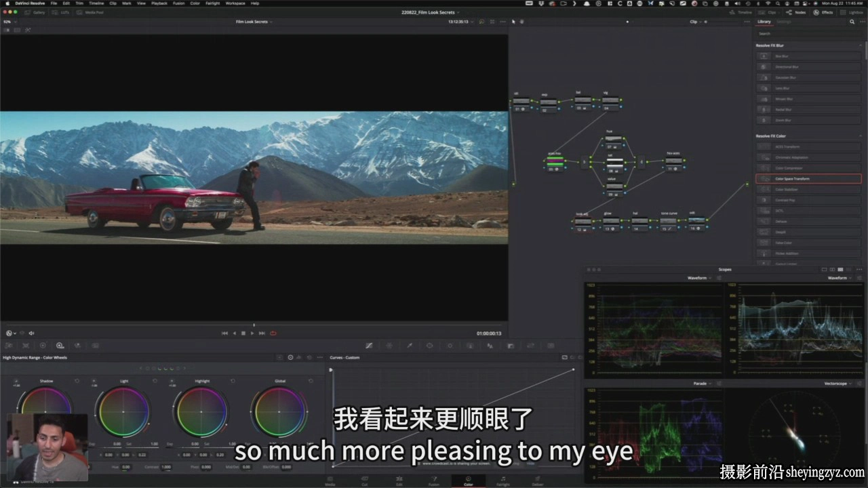This screenshot has width=868, height=488.
Task: Open the Curves palette icon
Action: point(369,346)
